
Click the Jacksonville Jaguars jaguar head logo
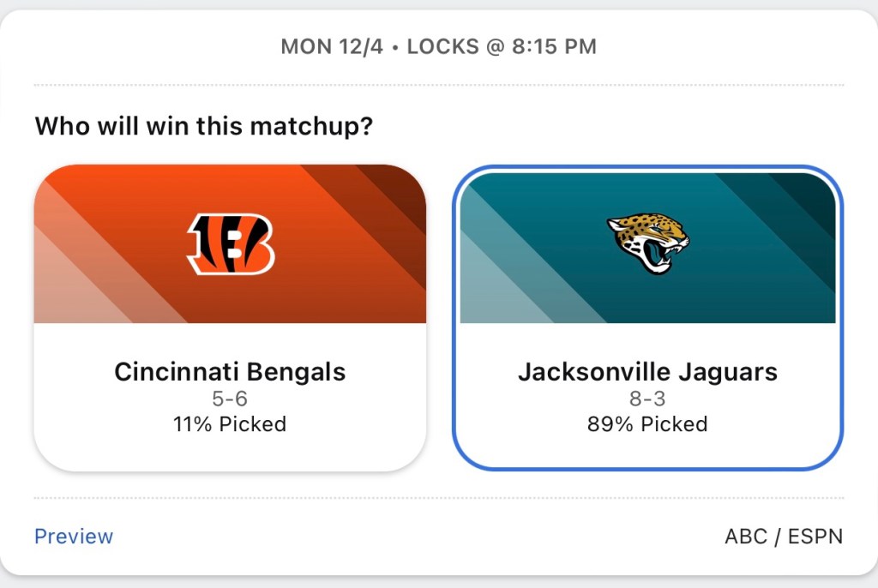[x=648, y=243]
